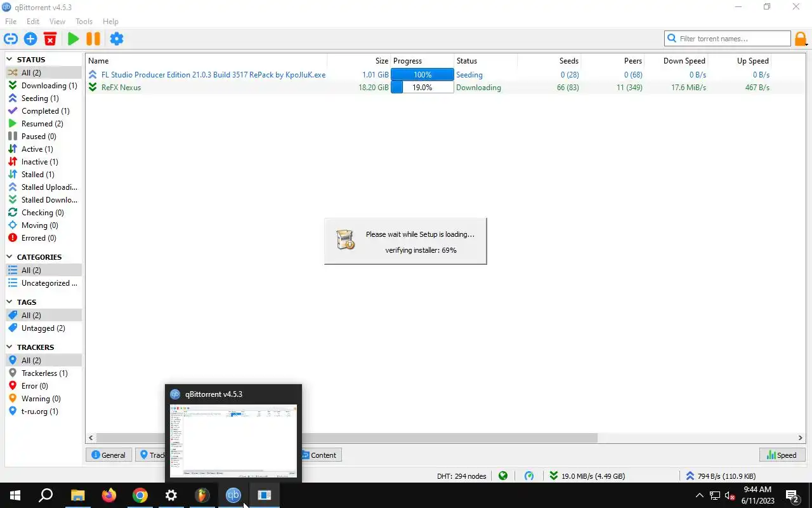Click the installer box icon in the Setup dialog
Screen dimensions: 812x508
(x=345, y=240)
